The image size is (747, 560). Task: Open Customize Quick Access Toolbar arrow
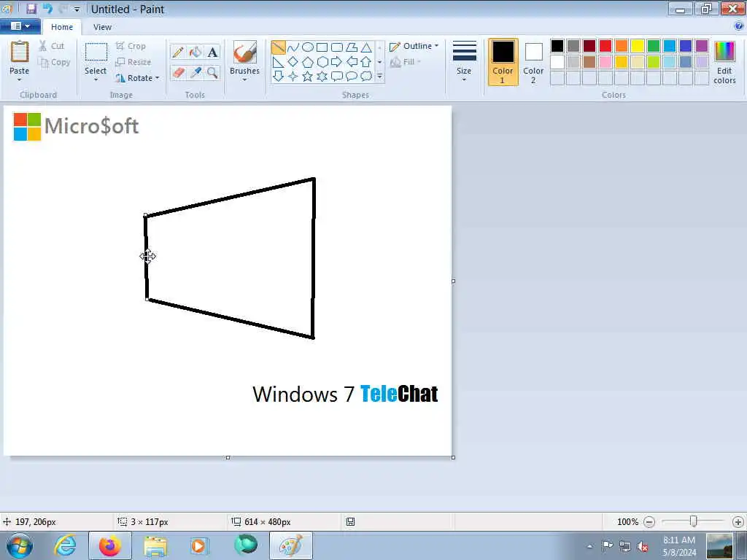coord(77,9)
